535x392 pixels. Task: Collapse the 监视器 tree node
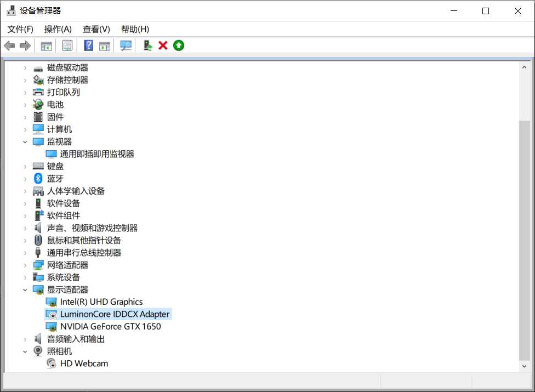click(x=24, y=141)
